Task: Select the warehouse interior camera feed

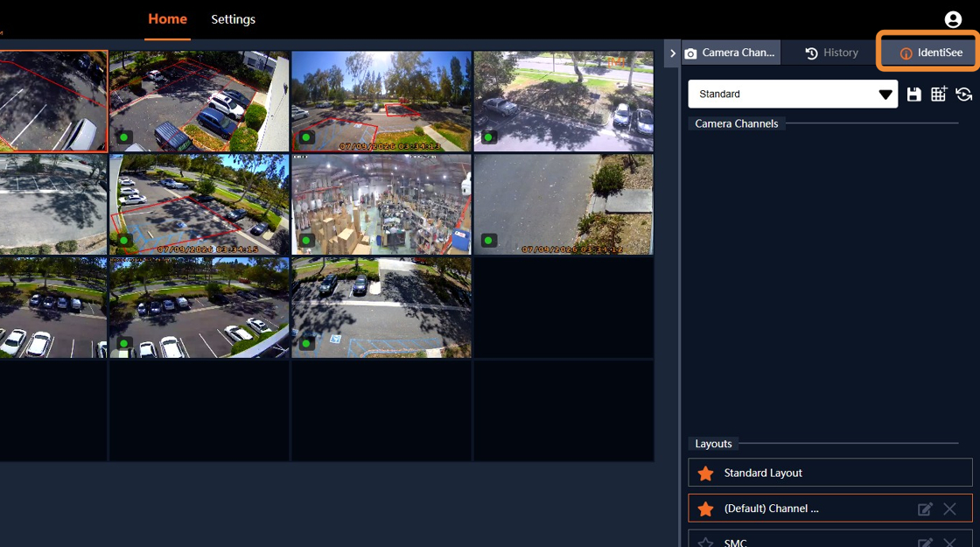Action: (381, 205)
